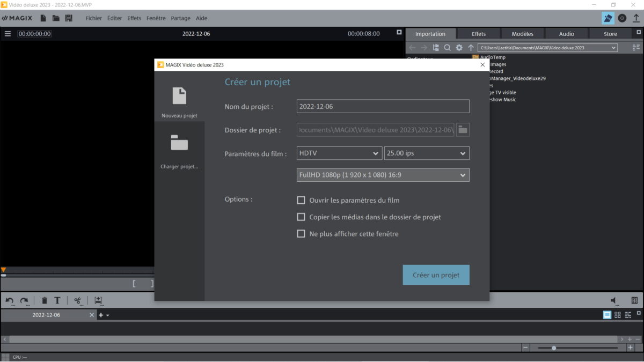This screenshot has height=362, width=644.
Task: Click the 'Nom du projet' input field
Action: [x=383, y=106]
